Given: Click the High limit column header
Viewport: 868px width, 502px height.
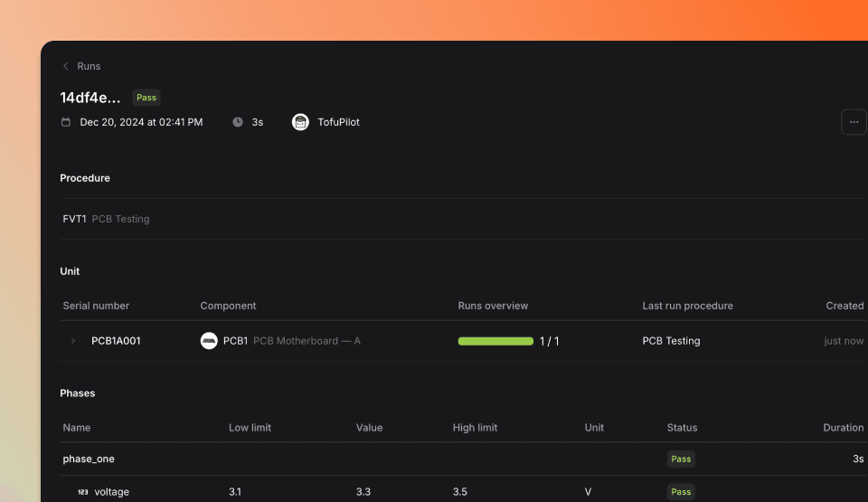Looking at the screenshot, I should [x=475, y=428].
